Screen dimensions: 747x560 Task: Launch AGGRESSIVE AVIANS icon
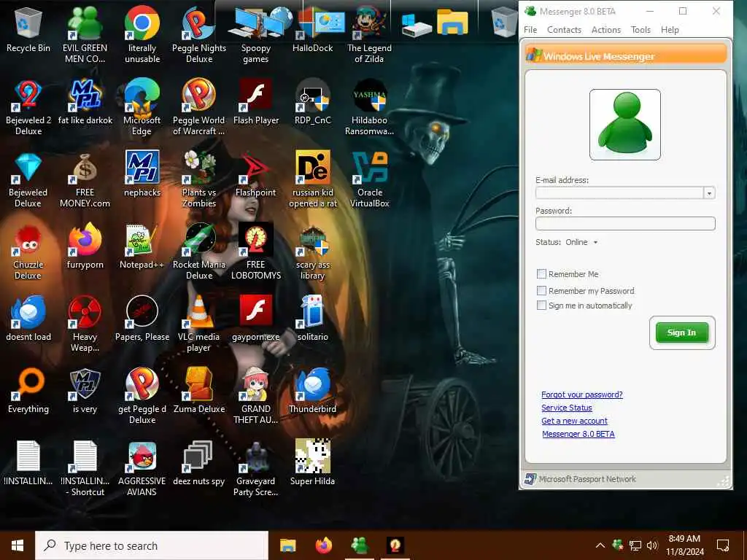pyautogui.click(x=142, y=469)
